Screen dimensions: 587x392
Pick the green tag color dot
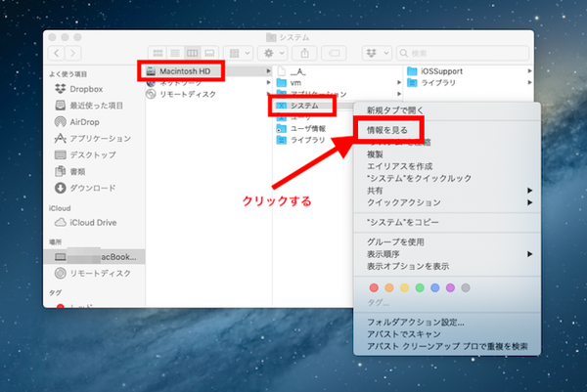[x=419, y=288]
